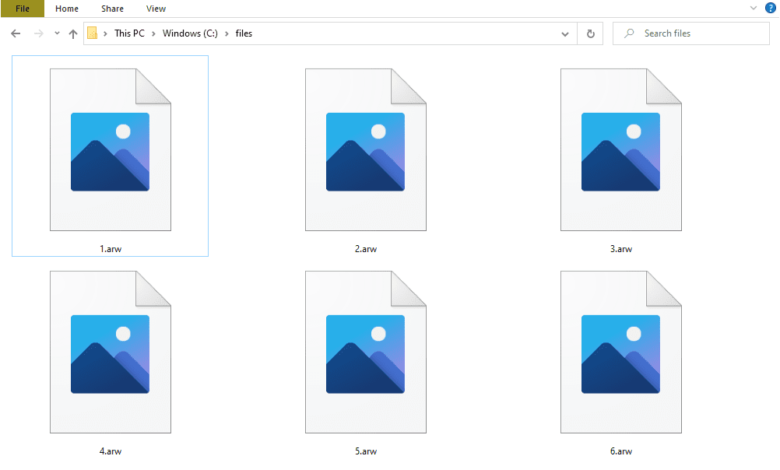Open the recent locations dropdown arrow
This screenshot has height=470, width=780.
tap(57, 33)
